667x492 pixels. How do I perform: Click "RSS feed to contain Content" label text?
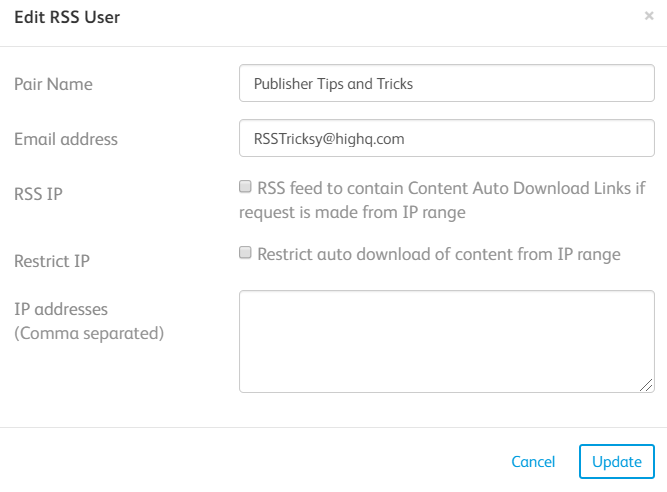380,187
